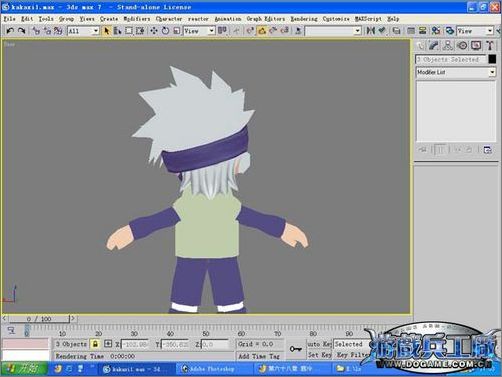Toggle the Selection Lock padlock

(x=95, y=344)
